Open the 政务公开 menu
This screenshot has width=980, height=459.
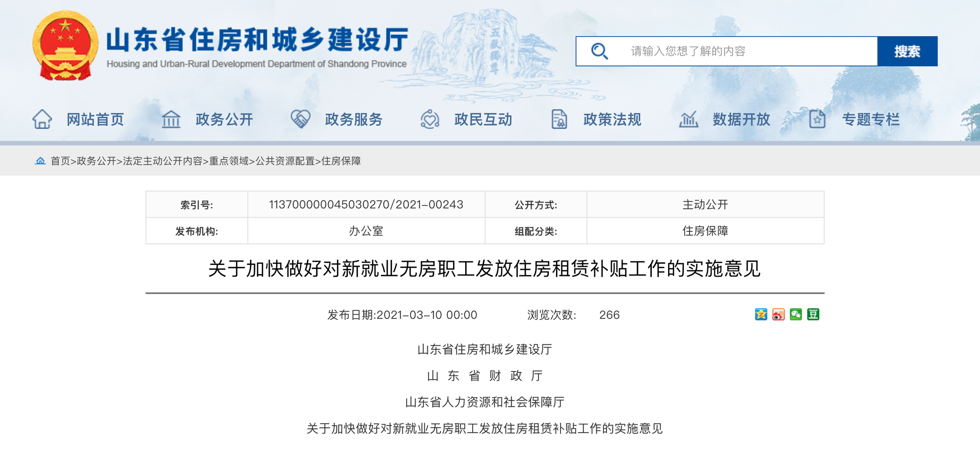[x=224, y=120]
